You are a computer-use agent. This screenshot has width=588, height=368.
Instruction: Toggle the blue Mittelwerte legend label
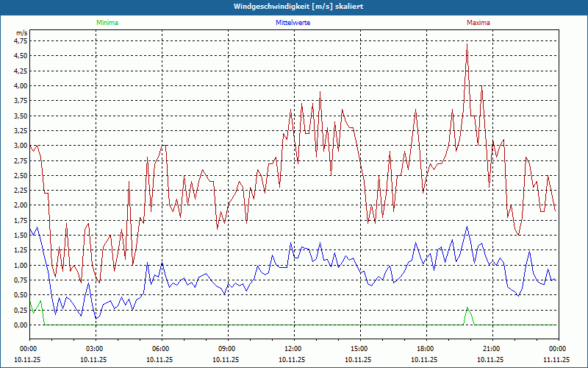(x=292, y=23)
